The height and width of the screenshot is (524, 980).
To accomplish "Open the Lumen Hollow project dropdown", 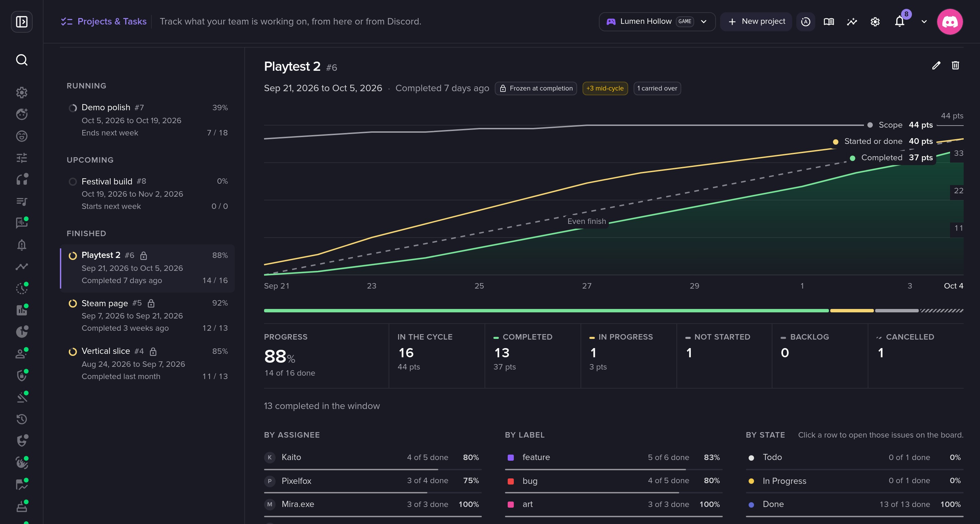I will 657,22.
